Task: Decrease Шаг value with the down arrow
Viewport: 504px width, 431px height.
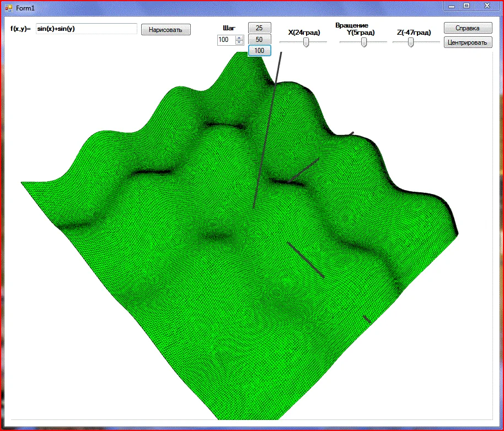Action: click(x=239, y=42)
